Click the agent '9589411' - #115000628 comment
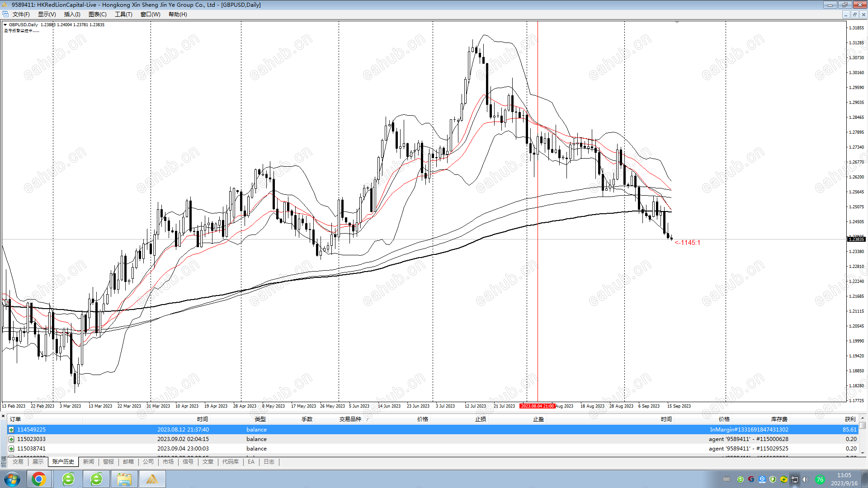This screenshot has height=488, width=868. pos(749,439)
